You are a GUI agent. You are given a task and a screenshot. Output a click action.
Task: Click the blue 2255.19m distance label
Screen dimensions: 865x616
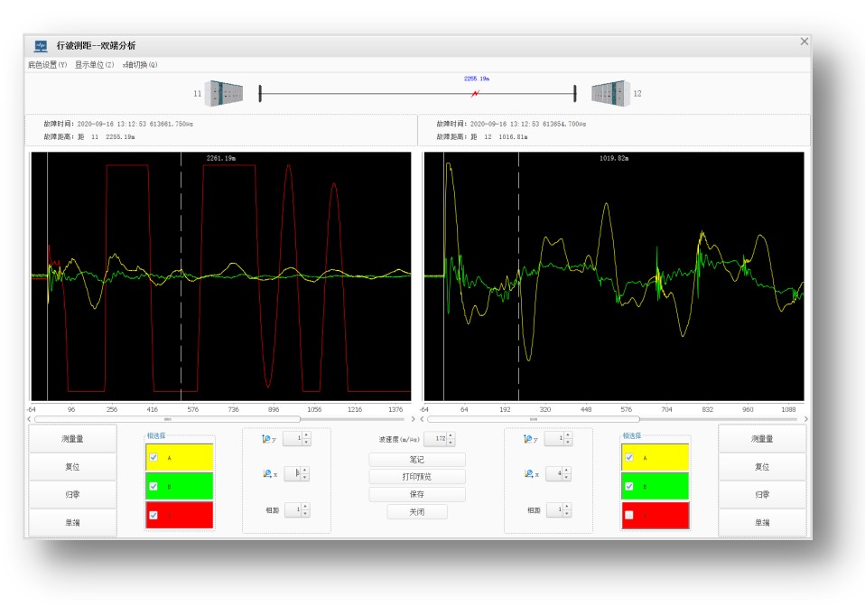(477, 79)
